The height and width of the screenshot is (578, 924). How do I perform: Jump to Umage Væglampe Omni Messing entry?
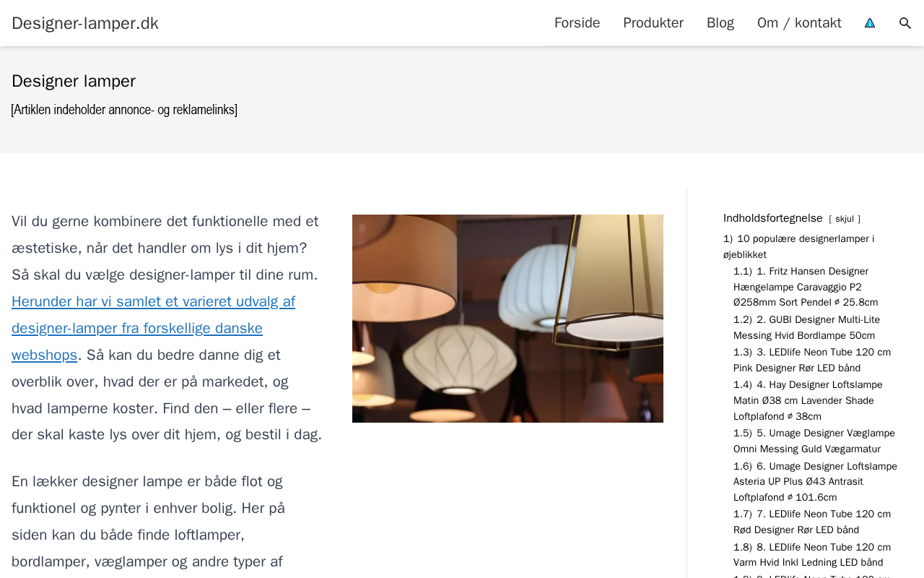click(x=814, y=441)
